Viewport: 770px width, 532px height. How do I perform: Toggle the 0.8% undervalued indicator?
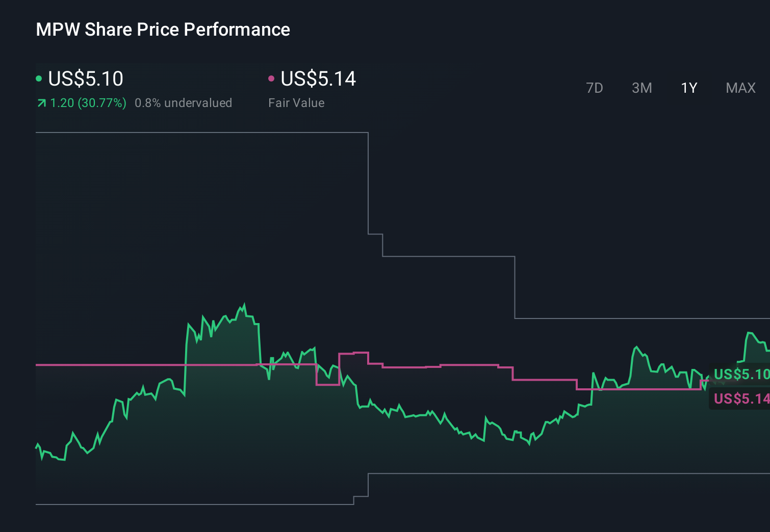(183, 102)
